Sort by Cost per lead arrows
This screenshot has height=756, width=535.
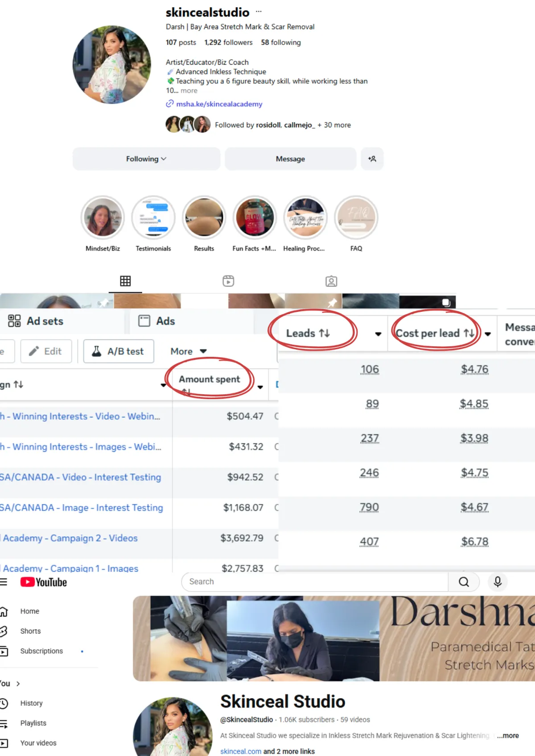(469, 333)
